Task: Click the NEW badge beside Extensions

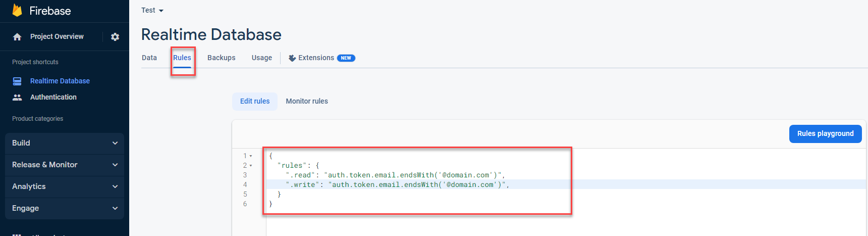Action: pos(346,58)
